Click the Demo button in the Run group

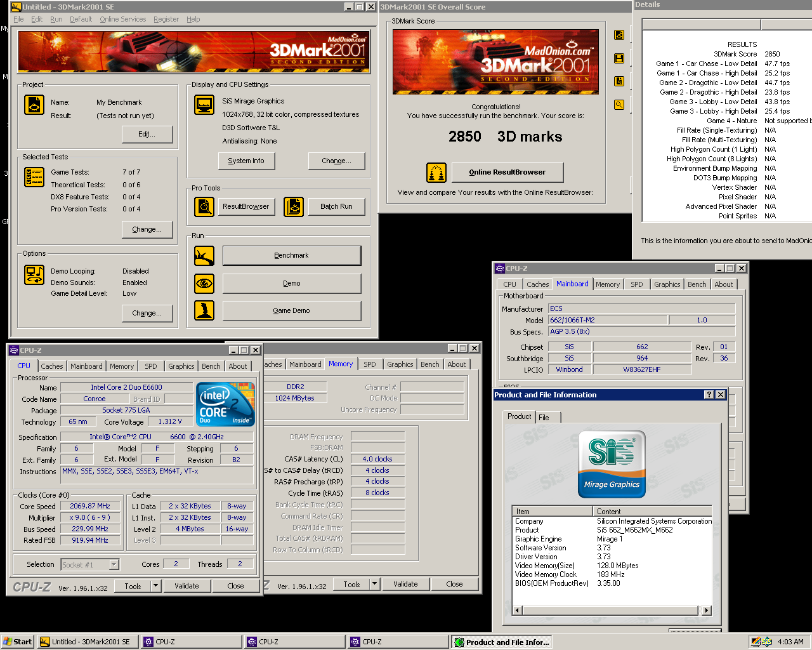[292, 283]
